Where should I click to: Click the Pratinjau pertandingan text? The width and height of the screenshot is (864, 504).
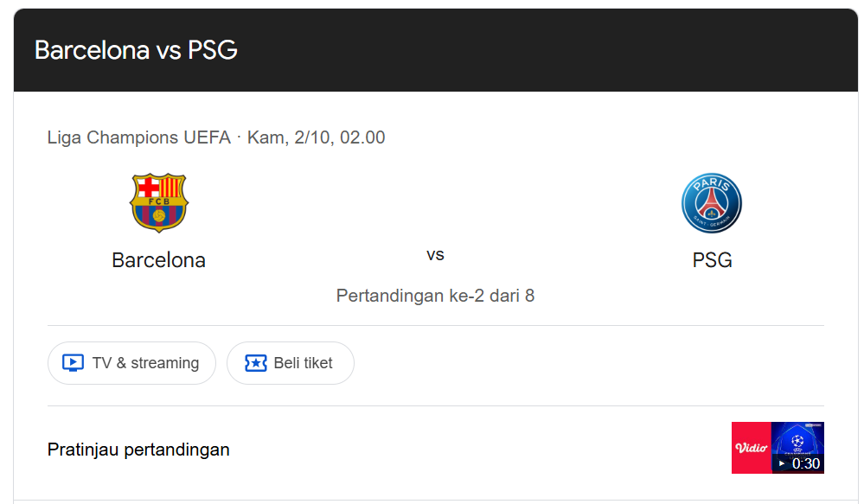(x=138, y=450)
